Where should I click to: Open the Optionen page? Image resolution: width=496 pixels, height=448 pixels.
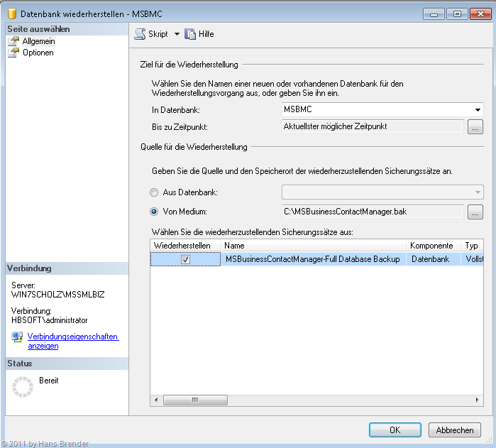click(x=38, y=53)
